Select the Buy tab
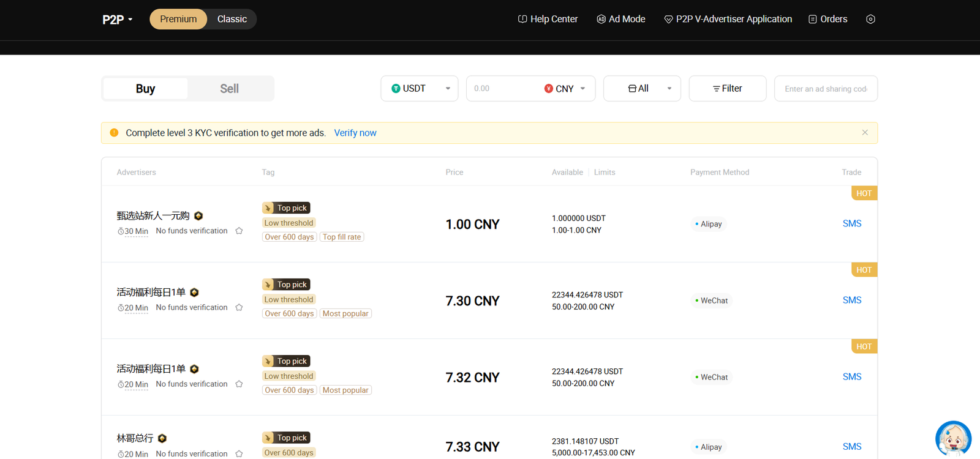This screenshot has height=459, width=980. pos(145,89)
